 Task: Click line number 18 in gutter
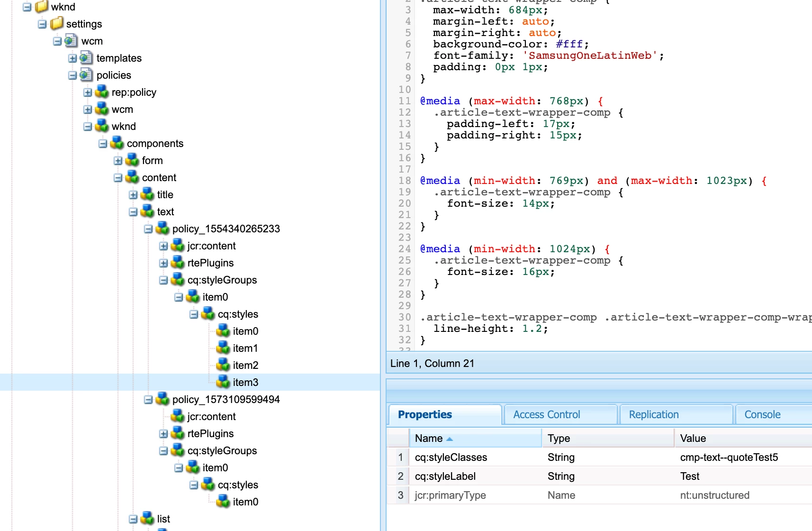(x=405, y=181)
